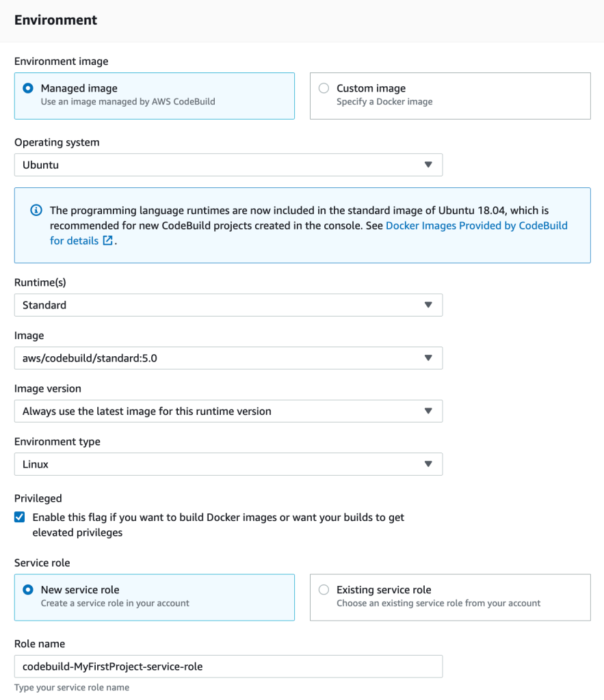Click the Runtime(s) dropdown arrow
Viewport: 604px width, 700px height.
pyautogui.click(x=428, y=305)
